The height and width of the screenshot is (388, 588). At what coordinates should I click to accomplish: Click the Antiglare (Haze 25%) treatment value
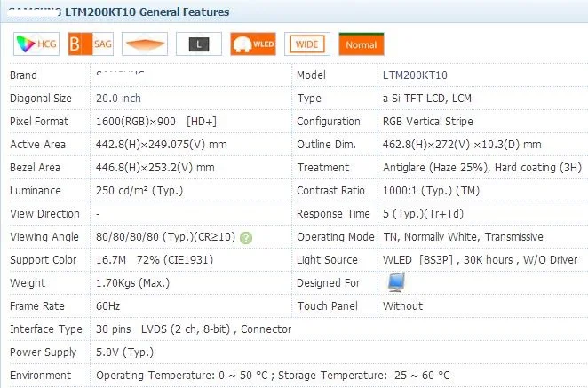point(482,168)
